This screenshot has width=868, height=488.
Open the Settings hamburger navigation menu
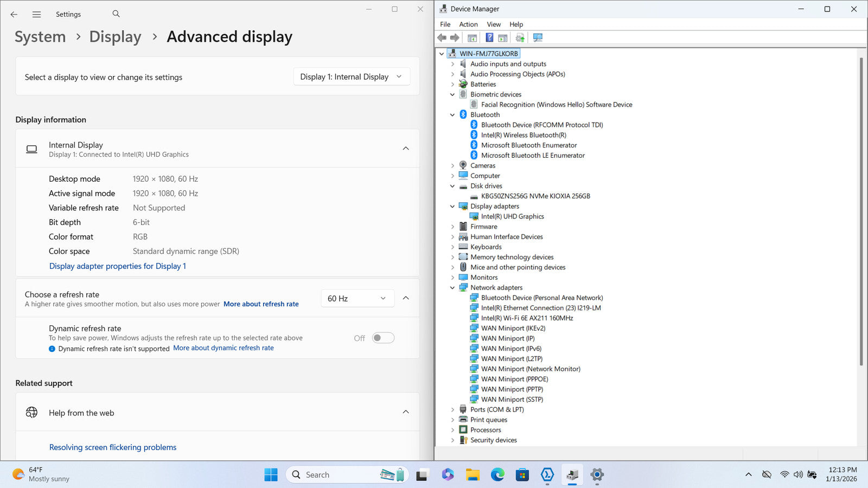(36, 15)
